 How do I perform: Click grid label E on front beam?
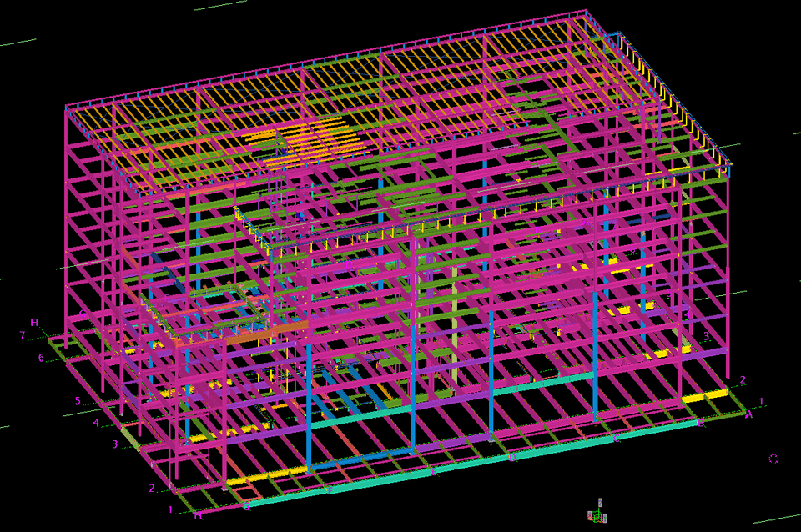pyautogui.click(x=433, y=472)
